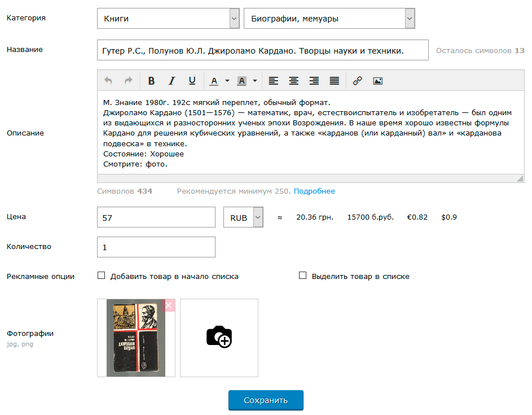Check 'Выделить товар в списке' option
532x415 pixels.
[x=303, y=276]
